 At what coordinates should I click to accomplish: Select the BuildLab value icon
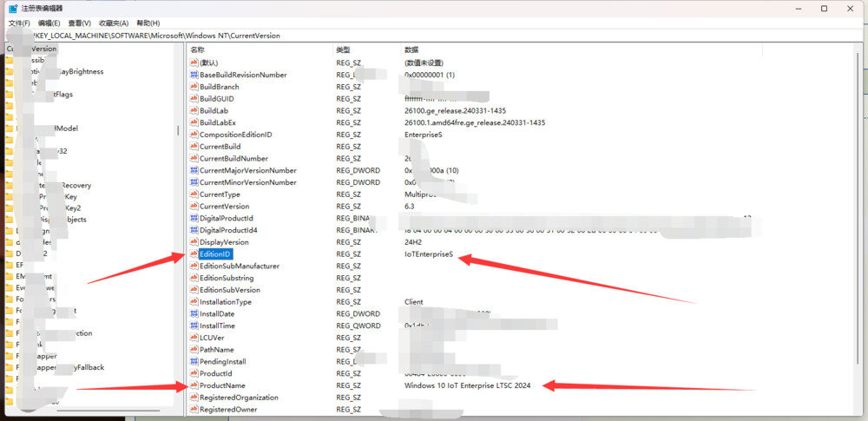coord(194,110)
